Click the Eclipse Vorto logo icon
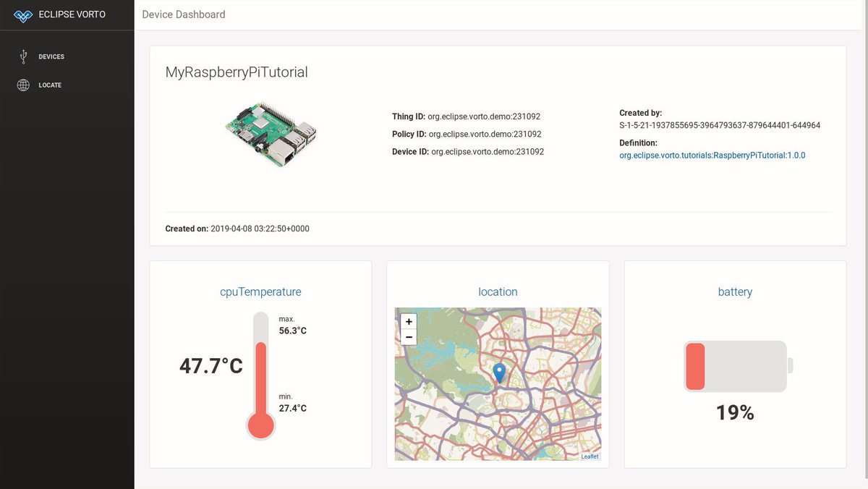This screenshot has height=489, width=868. 24,14
